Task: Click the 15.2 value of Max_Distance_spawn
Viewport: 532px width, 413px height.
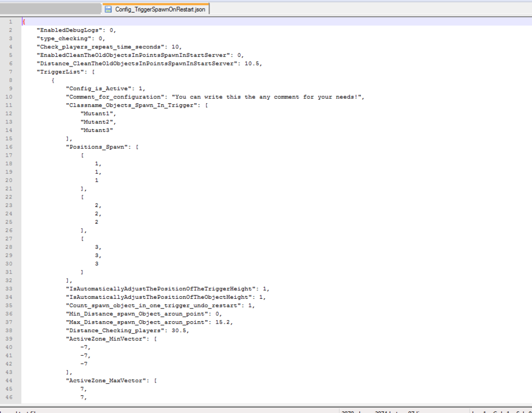Action: [223, 322]
